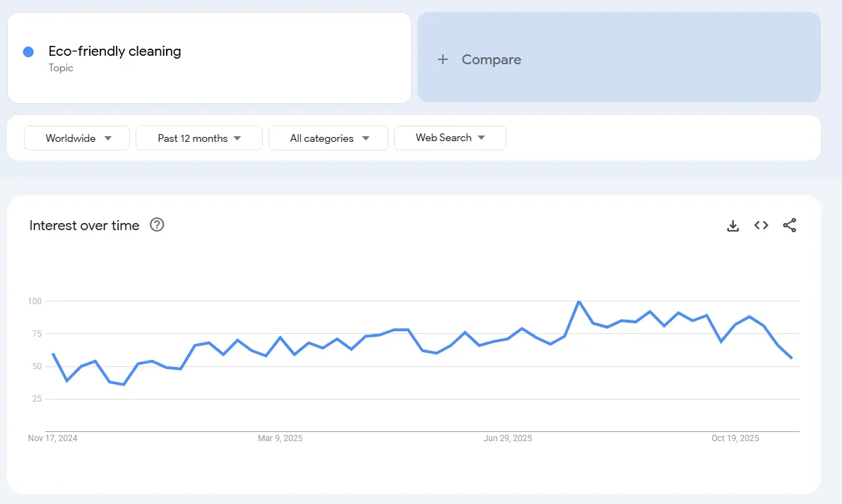
Task: Open the Web Search type dropdown
Action: [450, 138]
